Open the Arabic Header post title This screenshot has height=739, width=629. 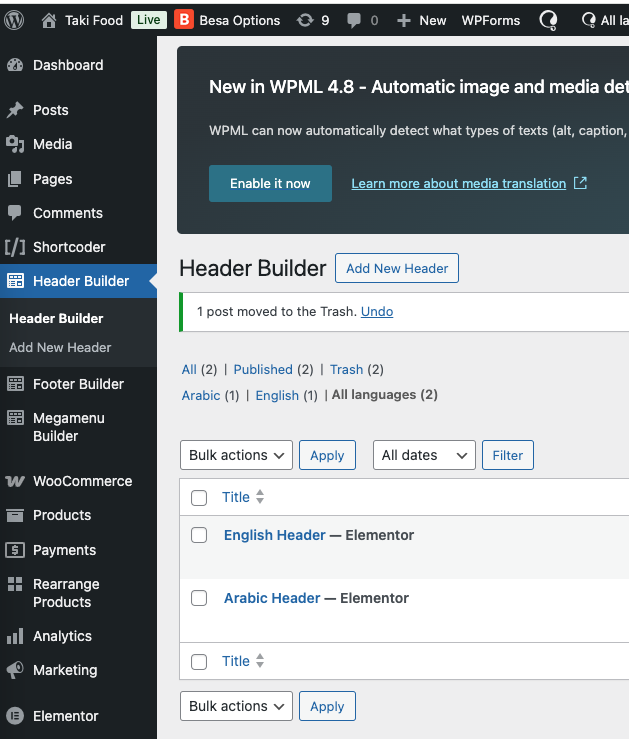[x=272, y=598]
